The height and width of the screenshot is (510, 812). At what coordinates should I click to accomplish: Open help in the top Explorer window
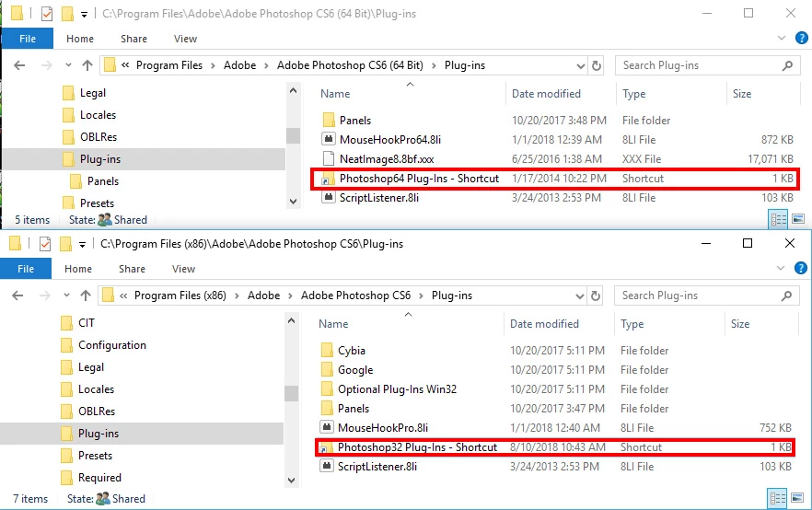[801, 38]
